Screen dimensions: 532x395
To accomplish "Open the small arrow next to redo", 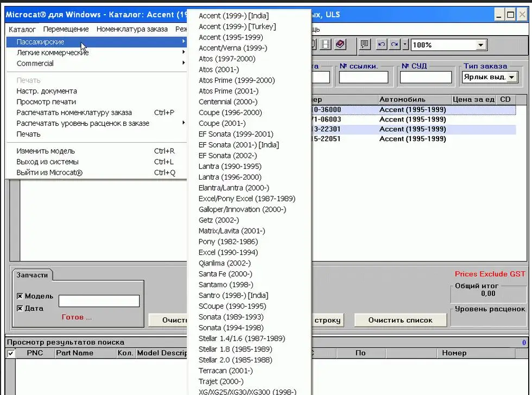I will [x=405, y=44].
